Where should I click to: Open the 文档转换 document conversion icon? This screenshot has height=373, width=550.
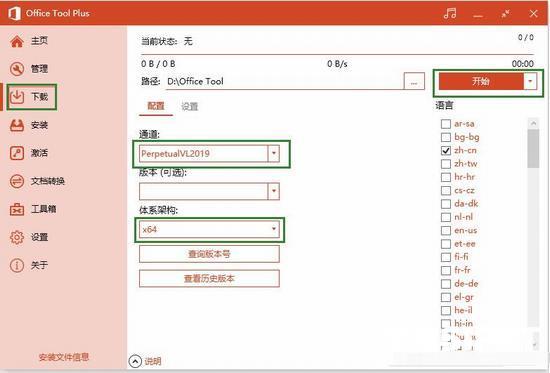[x=16, y=181]
